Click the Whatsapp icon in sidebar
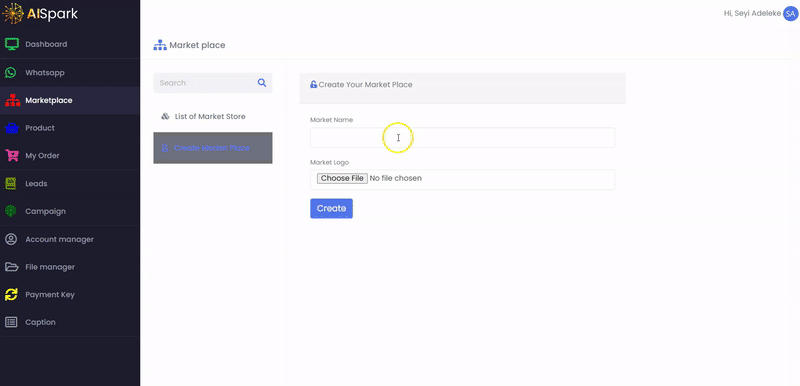Screen dimensions: 800x386 coord(11,72)
